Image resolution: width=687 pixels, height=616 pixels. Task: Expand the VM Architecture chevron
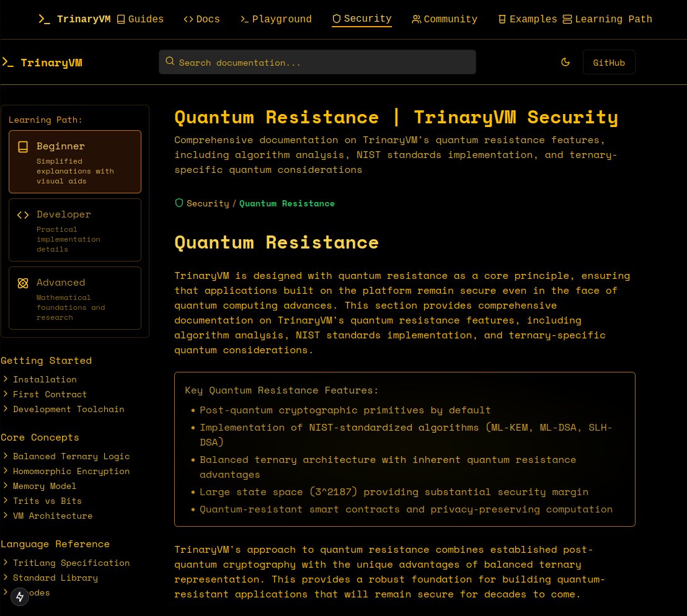[5, 516]
